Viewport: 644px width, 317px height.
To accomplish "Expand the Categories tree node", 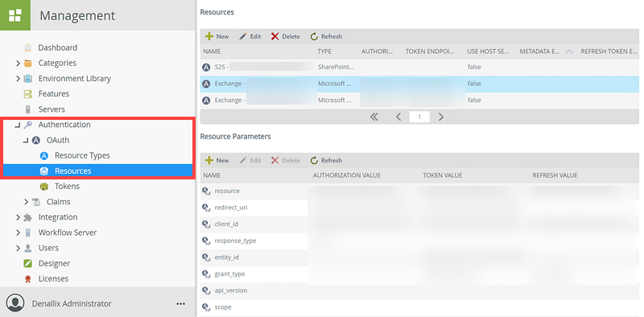I will (x=18, y=64).
